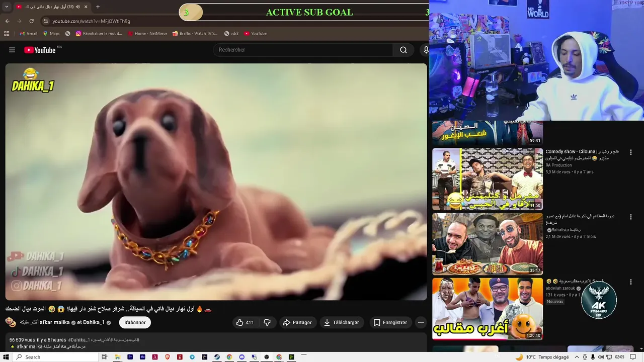The height and width of the screenshot is (362, 644).
Task: Open options menu for Comedy show Ciloune
Action: [x=630, y=152]
